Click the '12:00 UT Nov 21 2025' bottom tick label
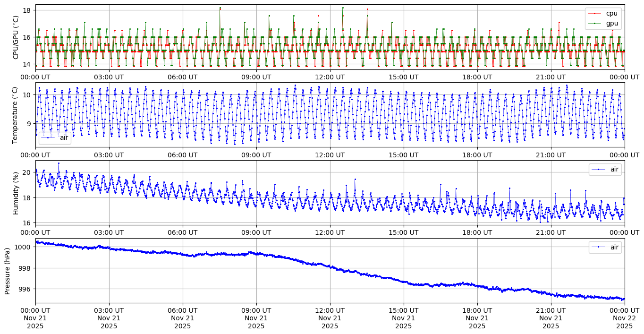Image resolution: width=644 pixels, height=334 pixels. [x=330, y=318]
